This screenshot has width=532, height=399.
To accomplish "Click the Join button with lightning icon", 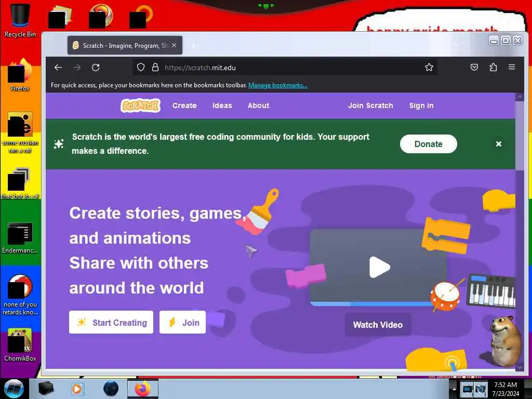I will point(182,322).
